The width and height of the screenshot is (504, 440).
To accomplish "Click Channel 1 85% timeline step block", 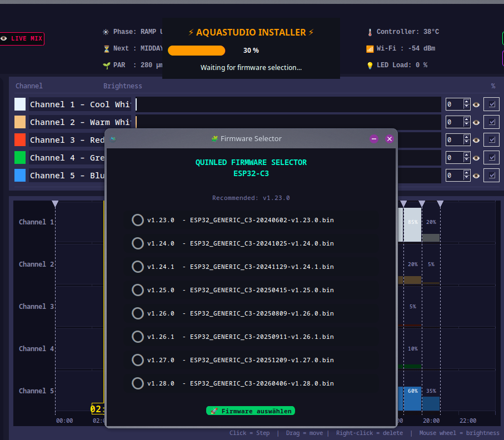I will tap(412, 224).
